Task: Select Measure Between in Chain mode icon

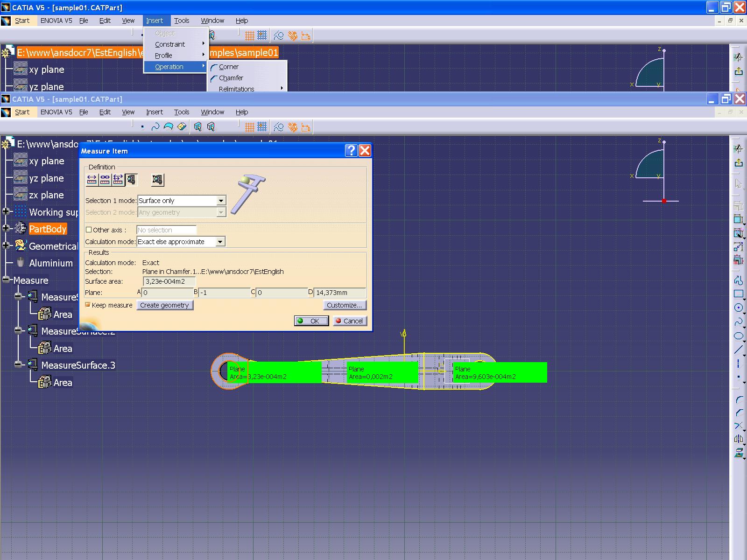Action: pos(105,180)
